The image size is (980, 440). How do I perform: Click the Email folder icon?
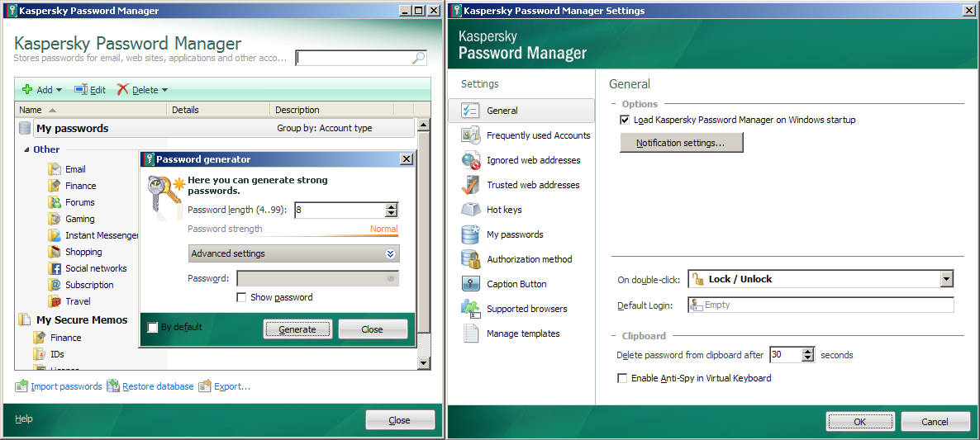click(x=55, y=169)
